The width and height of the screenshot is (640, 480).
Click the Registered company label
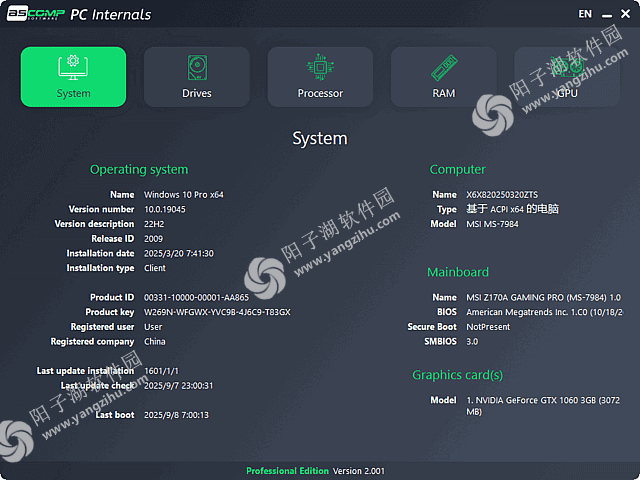pyautogui.click(x=92, y=342)
